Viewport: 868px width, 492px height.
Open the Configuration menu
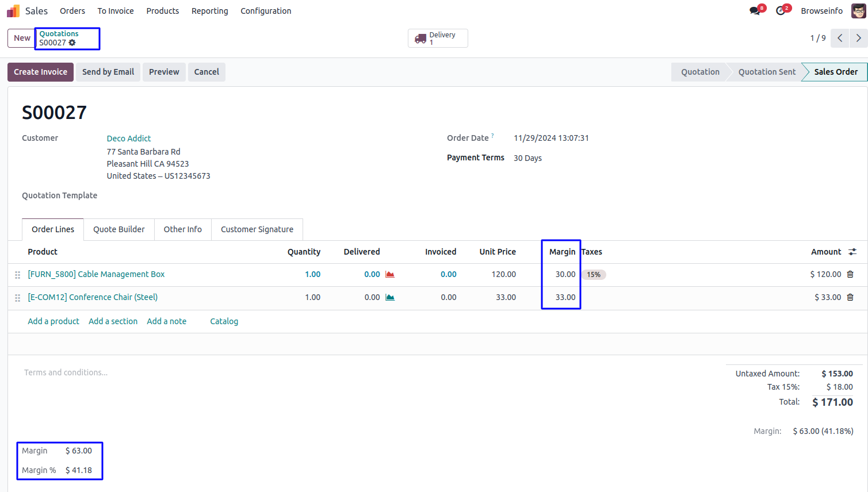coord(266,11)
